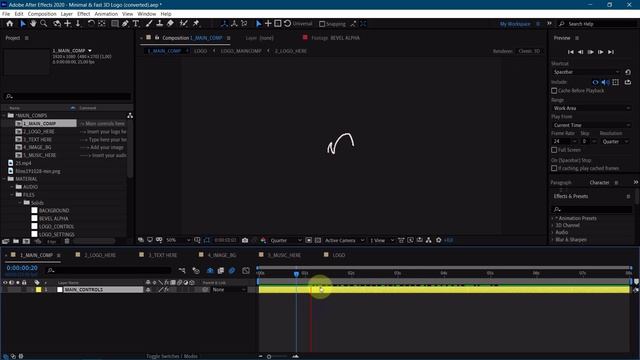This screenshot has height=360, width=640.
Task: Open the Shortcut Spacebar dropdown
Action: (586, 72)
